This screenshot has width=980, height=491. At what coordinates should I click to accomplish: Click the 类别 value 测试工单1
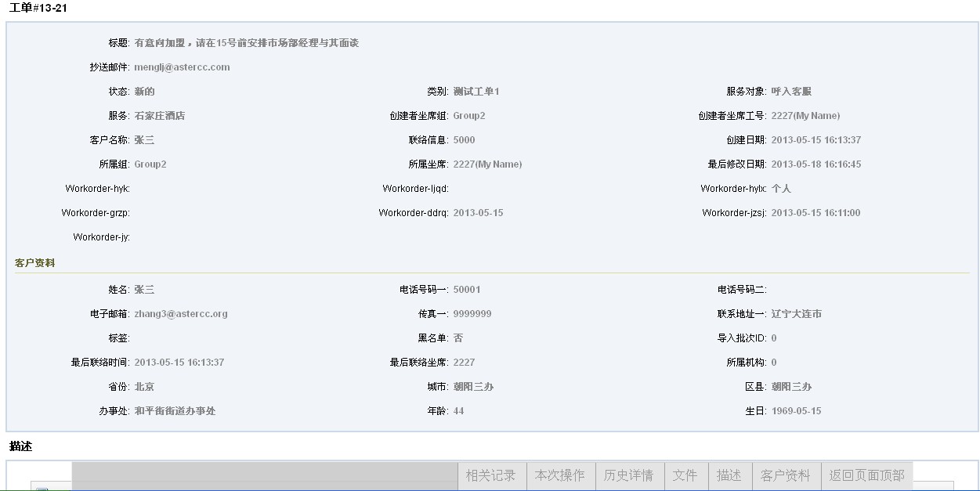coord(476,92)
